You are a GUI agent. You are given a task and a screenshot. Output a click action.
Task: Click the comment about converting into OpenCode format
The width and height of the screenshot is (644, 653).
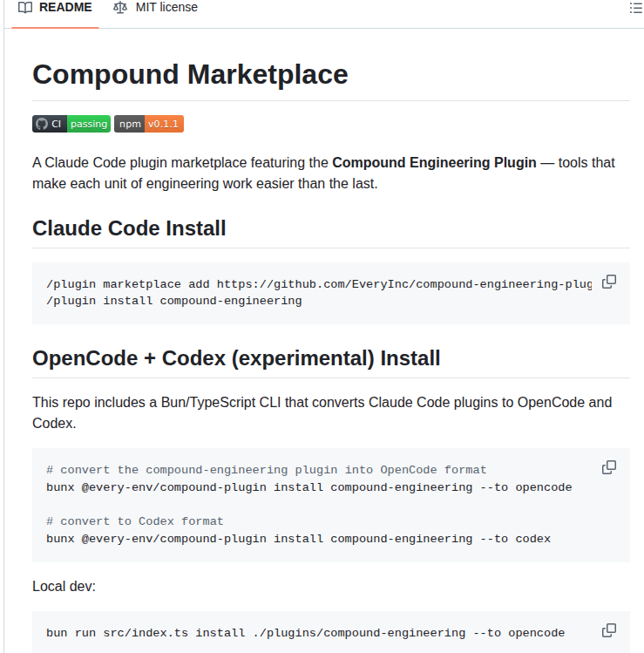click(267, 470)
